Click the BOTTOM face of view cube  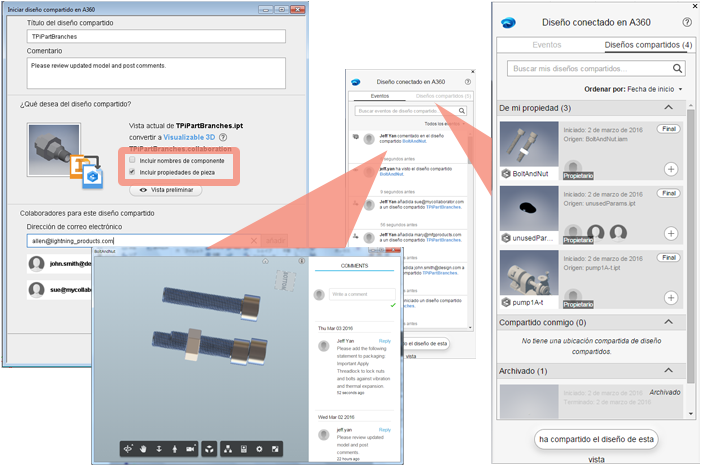point(284,280)
